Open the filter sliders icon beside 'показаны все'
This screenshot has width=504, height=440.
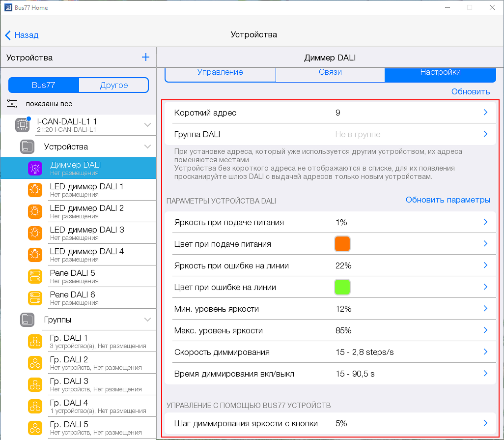pos(12,104)
